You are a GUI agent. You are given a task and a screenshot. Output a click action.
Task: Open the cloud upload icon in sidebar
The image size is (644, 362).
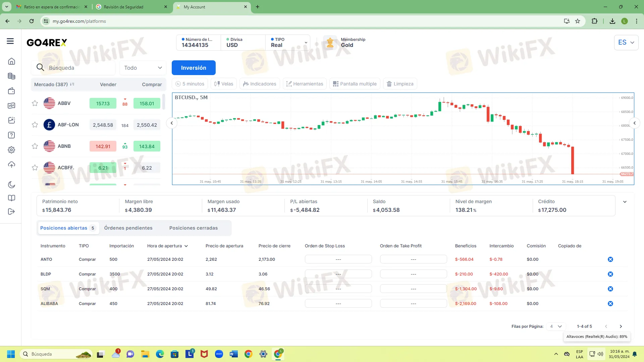pyautogui.click(x=11, y=165)
